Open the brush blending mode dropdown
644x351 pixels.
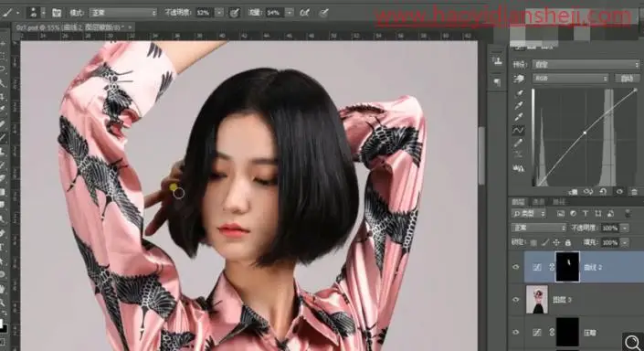pos(123,13)
